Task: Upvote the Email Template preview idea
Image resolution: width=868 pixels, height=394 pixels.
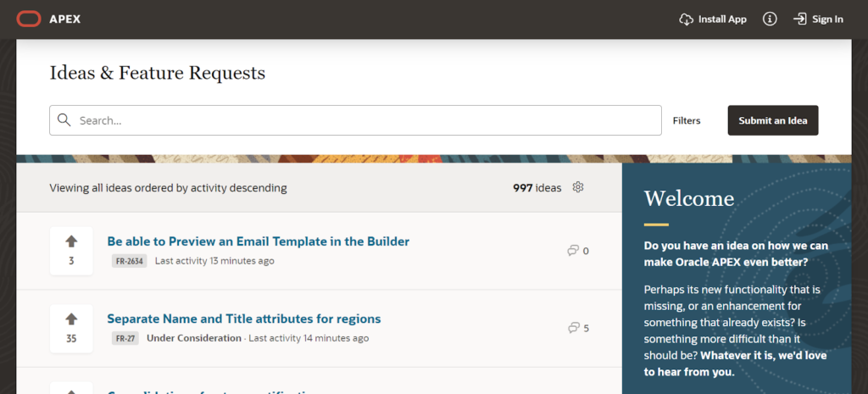Action: 71,241
